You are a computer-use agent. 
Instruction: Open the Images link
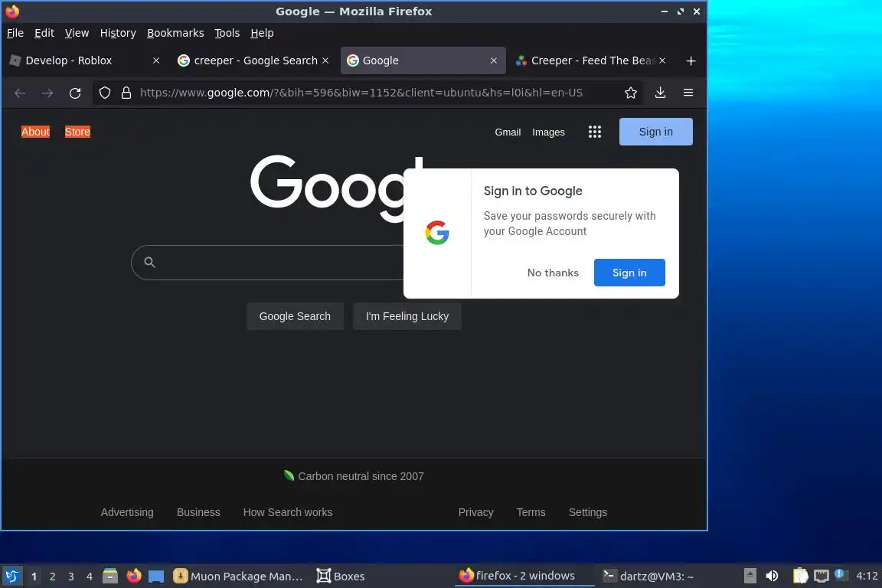click(548, 132)
